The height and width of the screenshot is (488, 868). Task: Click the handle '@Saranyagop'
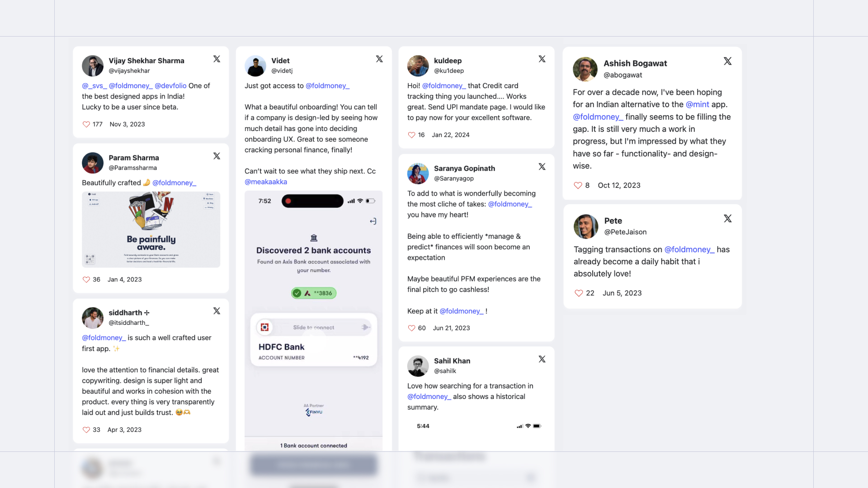454,178
